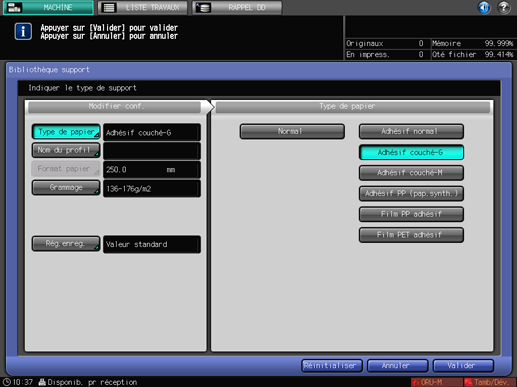Click the Tamb/Dév. status indicator
Viewport: 517px width, 387px height.
tap(490, 382)
